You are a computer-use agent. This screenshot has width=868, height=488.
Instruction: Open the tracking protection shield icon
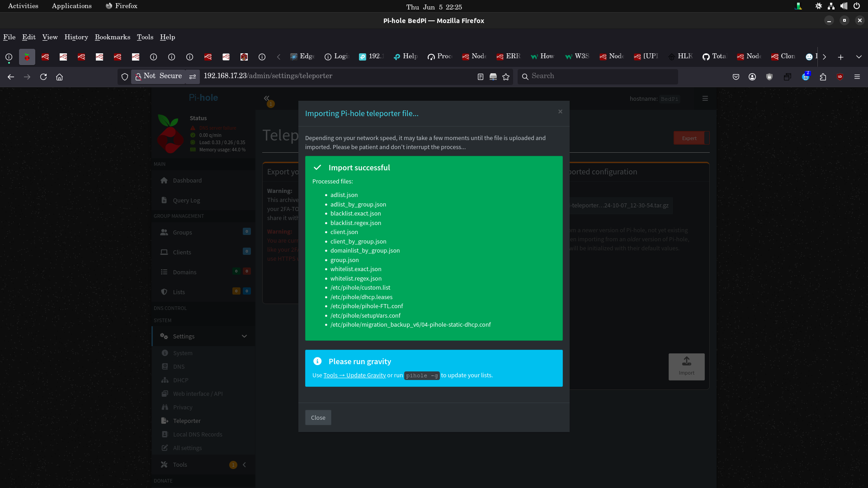[125, 77]
